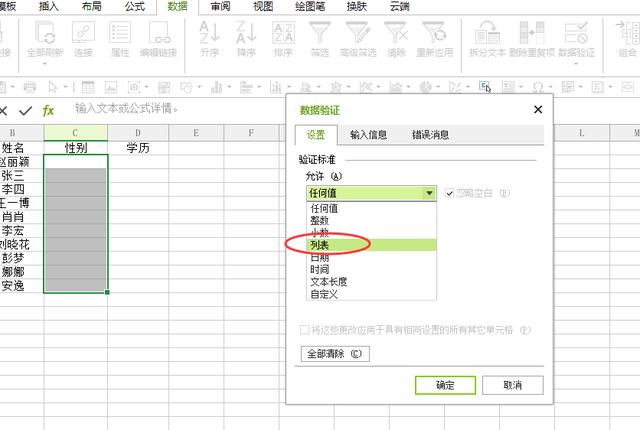Switch to the 输入信息 dialog tab
The height and width of the screenshot is (430, 640).
[x=369, y=135]
